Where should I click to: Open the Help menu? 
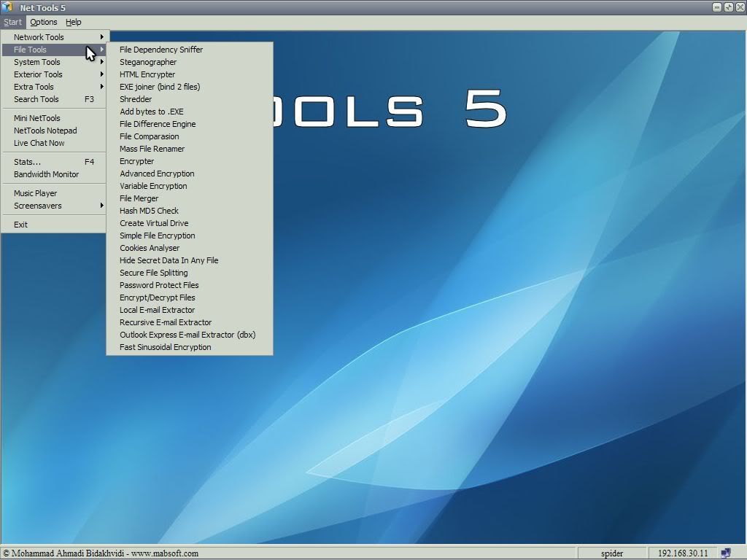point(74,22)
